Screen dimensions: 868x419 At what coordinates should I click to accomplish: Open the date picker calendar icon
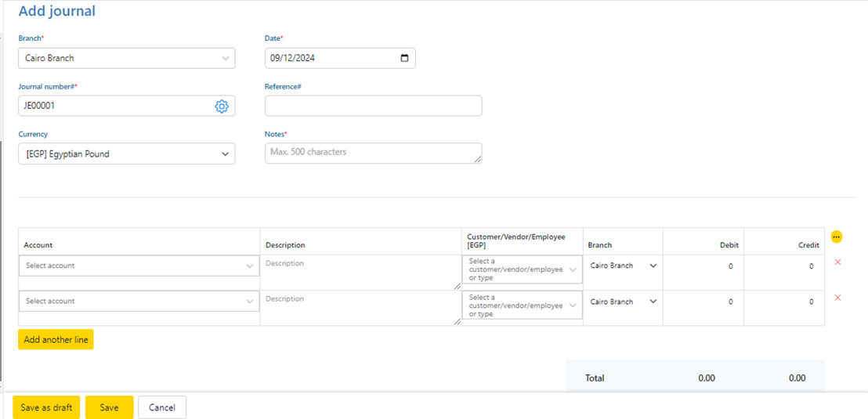(x=404, y=58)
